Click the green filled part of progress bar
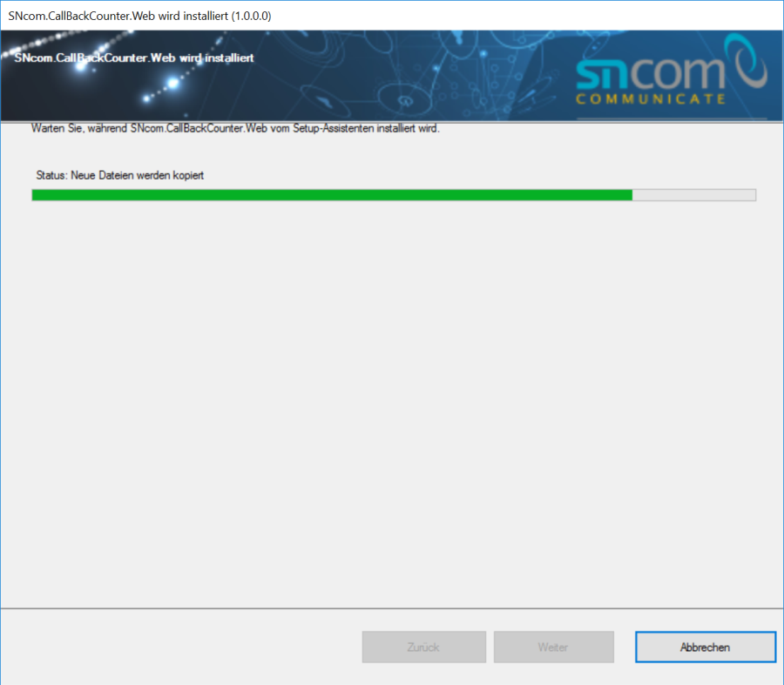This screenshot has height=685, width=784. pos(332,195)
